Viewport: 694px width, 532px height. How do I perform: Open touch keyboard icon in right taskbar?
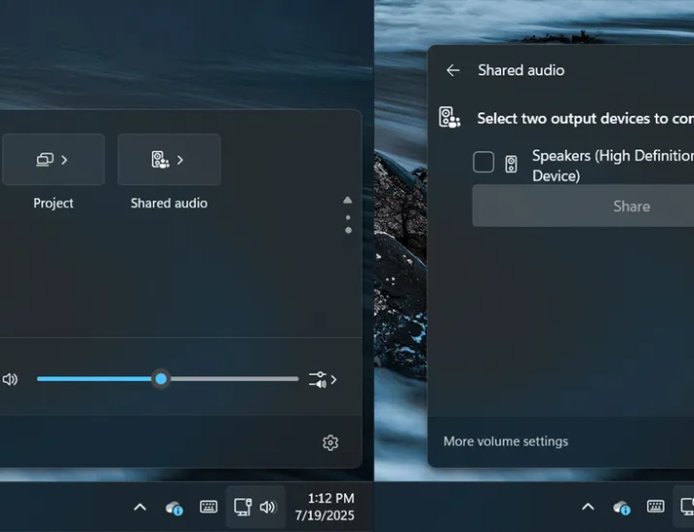655,507
